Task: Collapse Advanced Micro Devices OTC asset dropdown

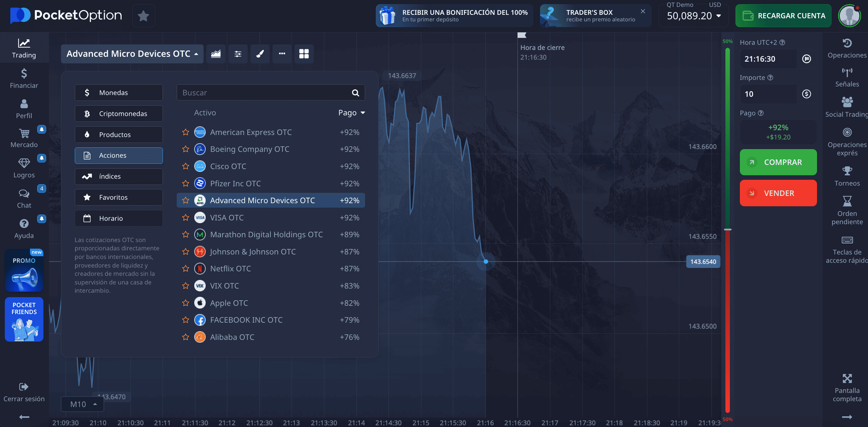Action: [132, 54]
